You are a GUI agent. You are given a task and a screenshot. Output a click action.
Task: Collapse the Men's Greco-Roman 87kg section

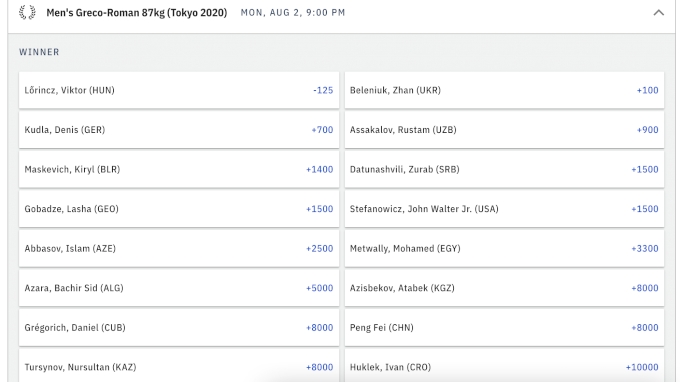click(x=658, y=13)
